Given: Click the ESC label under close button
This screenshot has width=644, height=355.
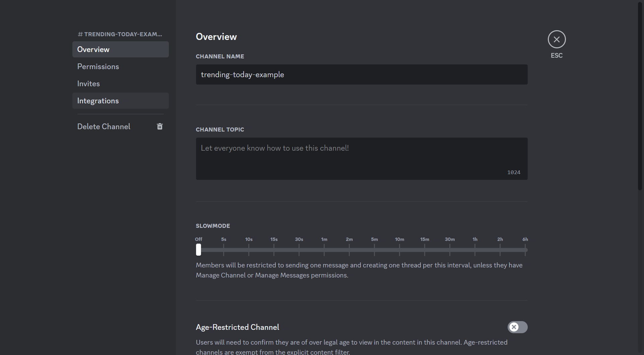Looking at the screenshot, I should point(557,55).
